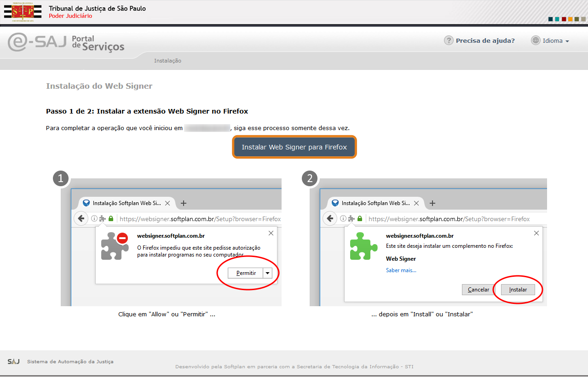The image size is (588, 377).
Task: Click the back arrow in step 1 illustration
Action: click(81, 218)
